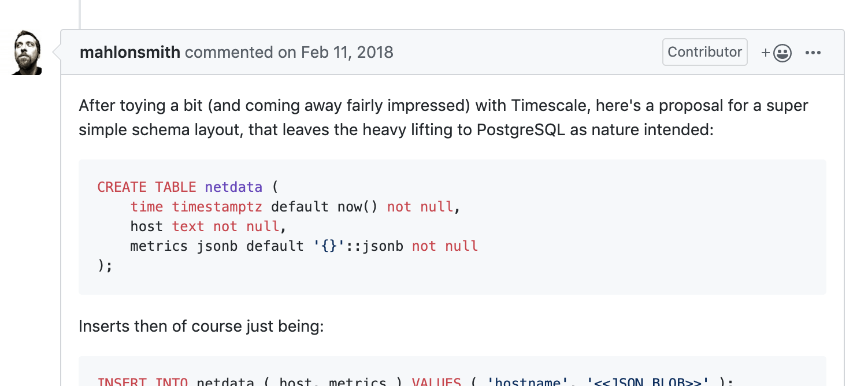
Task: Click the timestamptz type in the code
Action: point(217,207)
